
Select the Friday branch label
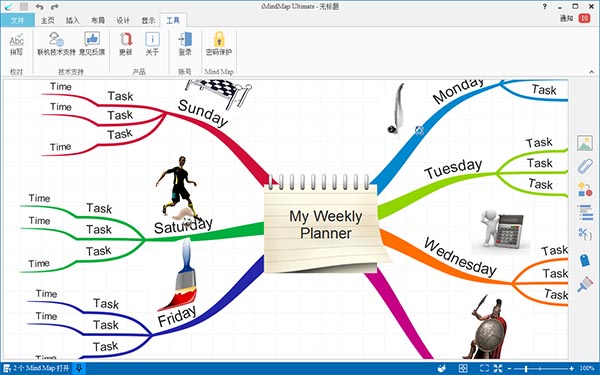(177, 316)
